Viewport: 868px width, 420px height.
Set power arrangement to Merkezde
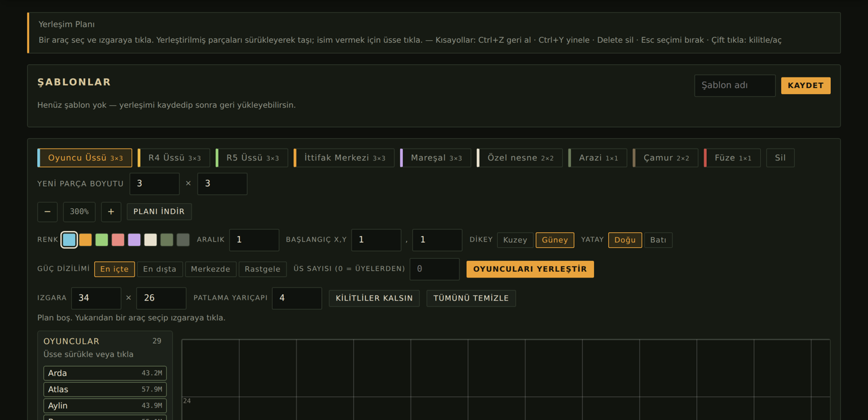click(x=211, y=269)
